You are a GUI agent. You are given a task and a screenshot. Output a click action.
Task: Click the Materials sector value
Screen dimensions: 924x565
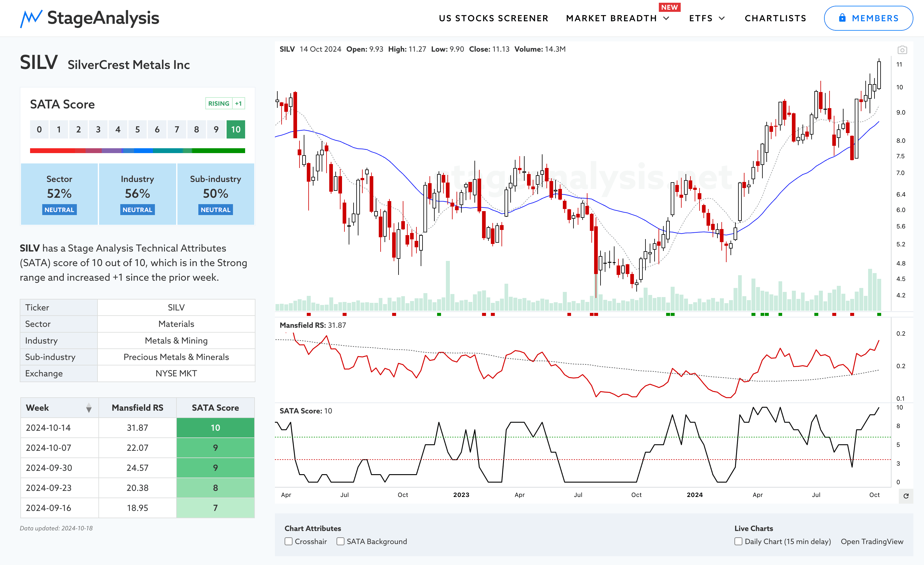pyautogui.click(x=176, y=324)
